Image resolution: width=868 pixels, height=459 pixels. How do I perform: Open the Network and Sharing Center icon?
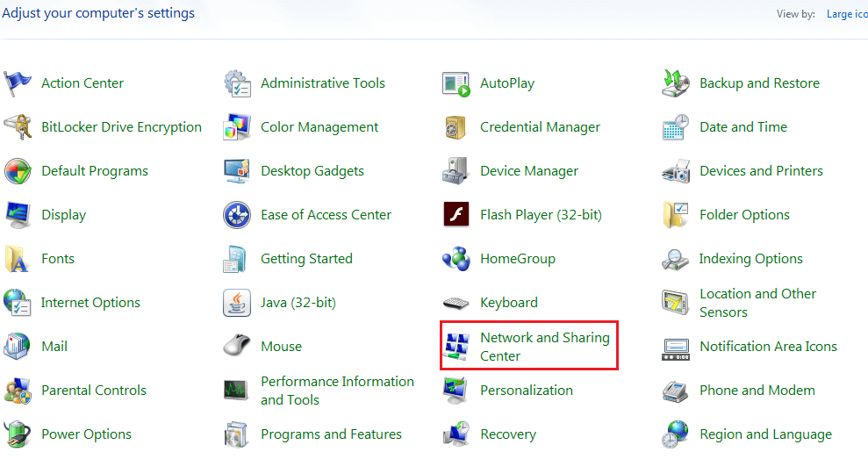456,346
